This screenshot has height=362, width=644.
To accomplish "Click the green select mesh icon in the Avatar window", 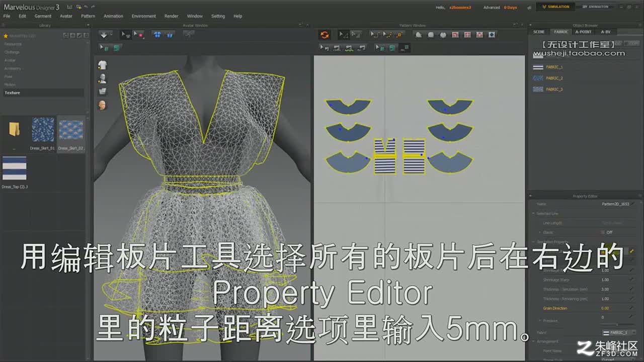I will click(104, 48).
